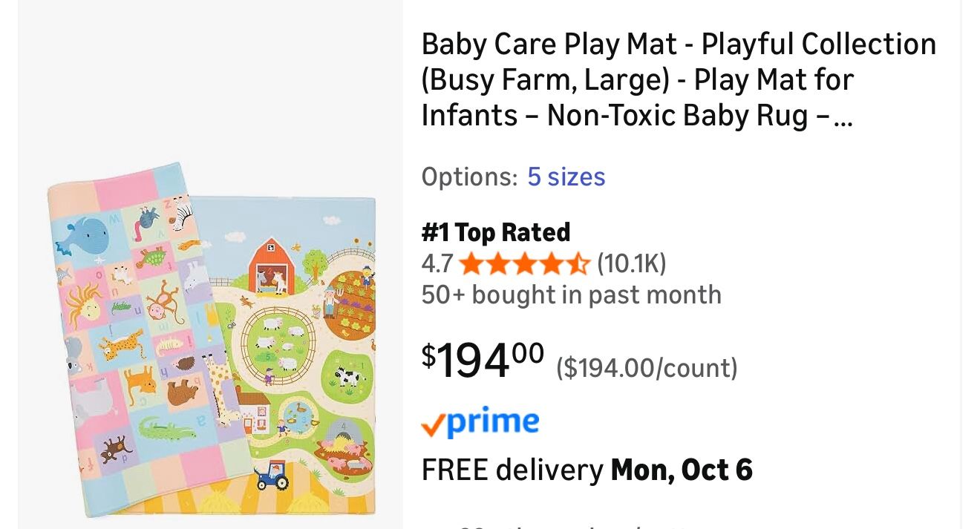Click the Prime logo

pyautogui.click(x=492, y=422)
